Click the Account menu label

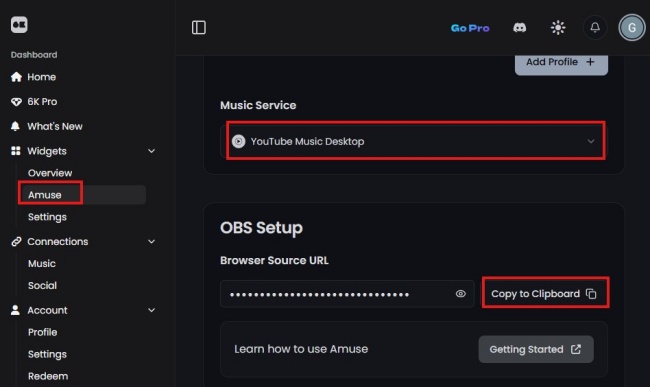point(47,310)
